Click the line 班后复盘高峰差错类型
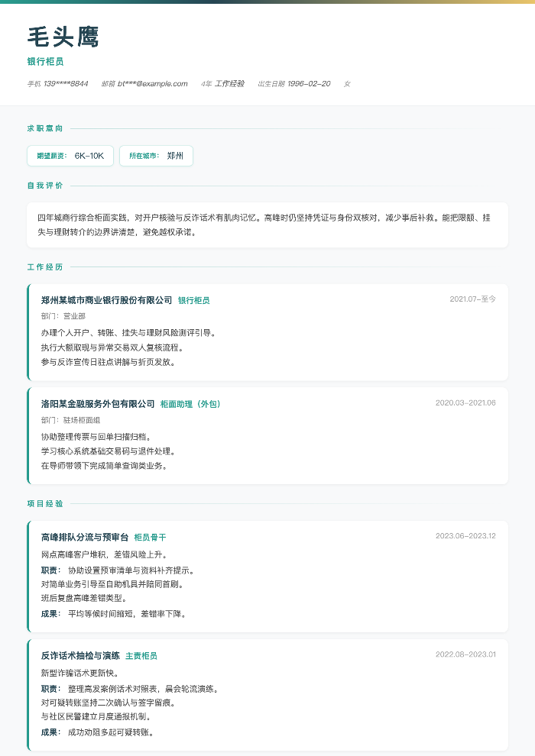The width and height of the screenshot is (535, 756). (84, 599)
